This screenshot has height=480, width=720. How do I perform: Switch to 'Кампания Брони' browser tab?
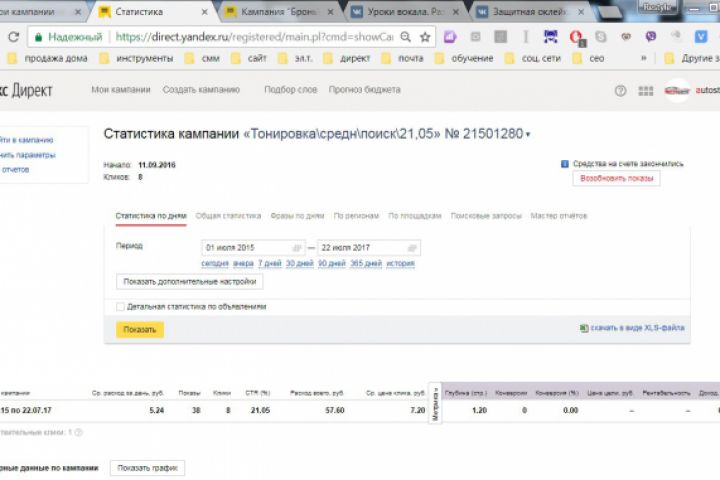[x=279, y=12]
